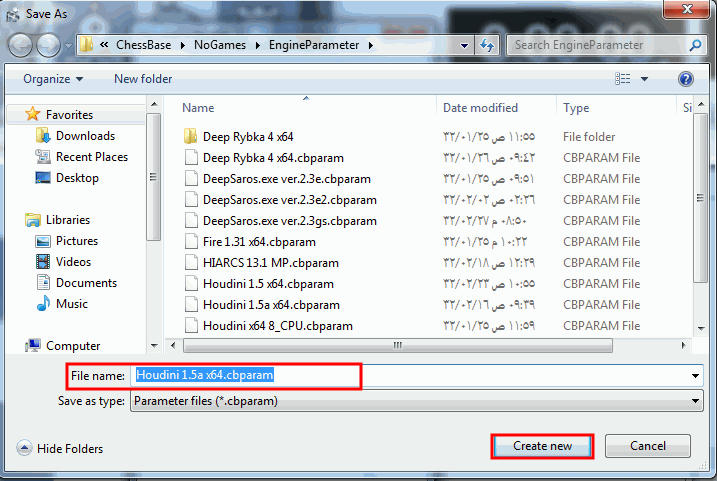Select DeepSaros.exe ver.2.3e.cbparam file
Screen dimensions: 717x481
coord(287,179)
